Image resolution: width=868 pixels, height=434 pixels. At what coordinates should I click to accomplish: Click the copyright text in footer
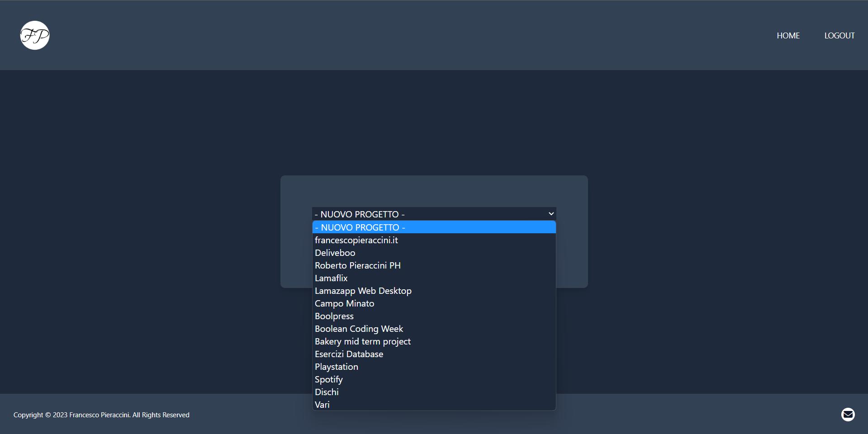(101, 415)
